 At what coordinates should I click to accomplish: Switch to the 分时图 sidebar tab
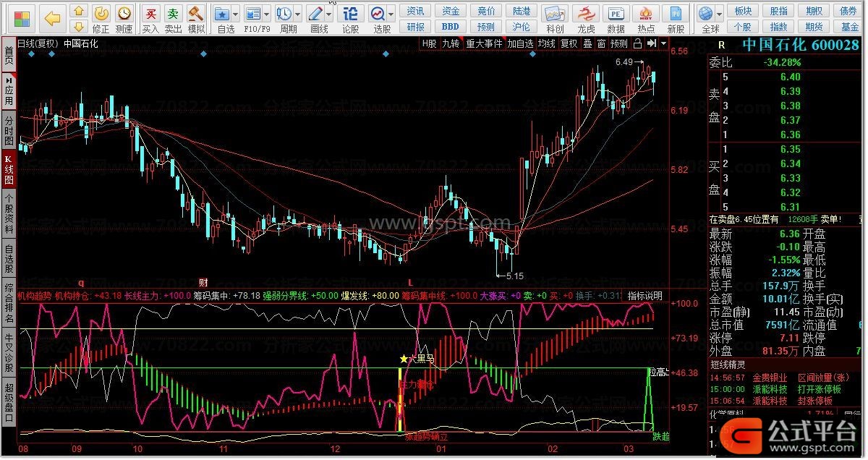coord(9,130)
